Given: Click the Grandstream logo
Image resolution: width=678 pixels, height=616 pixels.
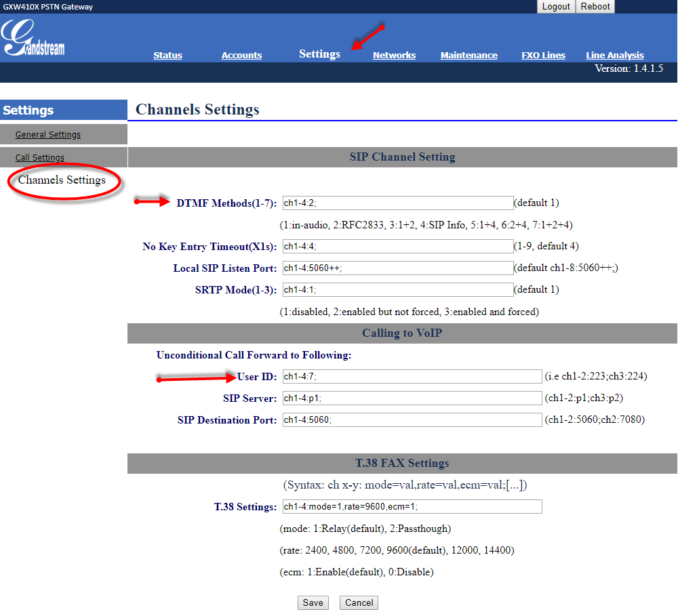Looking at the screenshot, I should point(33,38).
